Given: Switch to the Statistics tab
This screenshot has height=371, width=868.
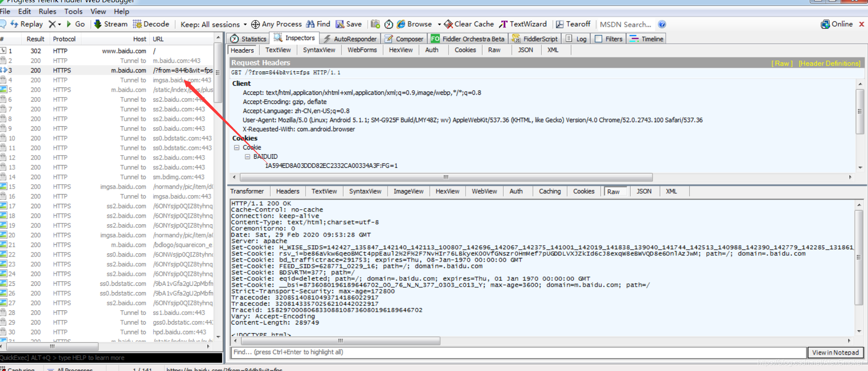Looking at the screenshot, I should (248, 39).
